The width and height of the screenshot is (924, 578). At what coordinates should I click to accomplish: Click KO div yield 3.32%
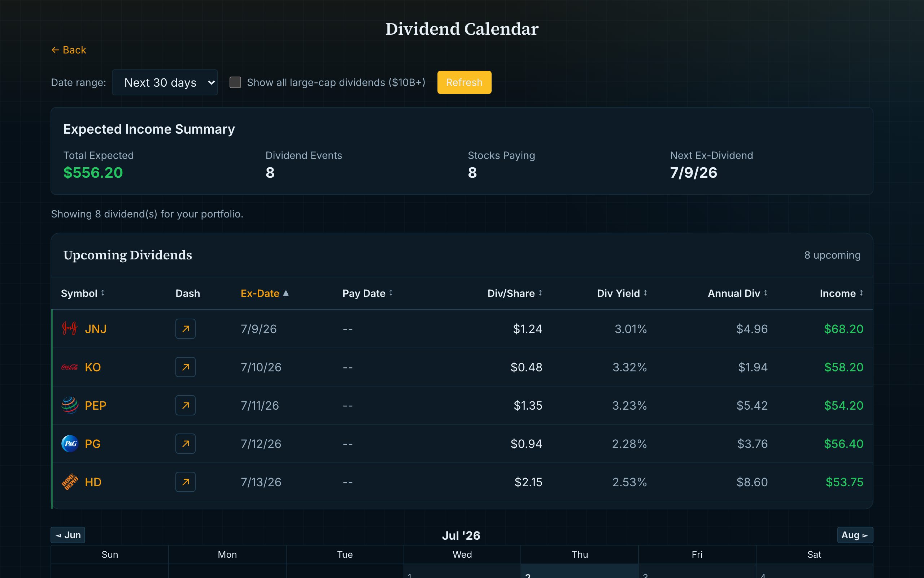(x=629, y=367)
